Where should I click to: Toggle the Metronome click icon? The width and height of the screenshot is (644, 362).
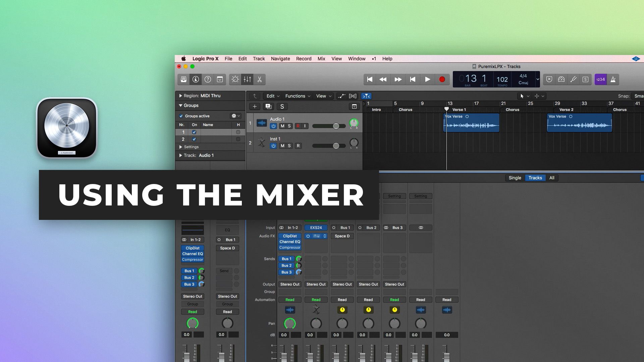(613, 79)
